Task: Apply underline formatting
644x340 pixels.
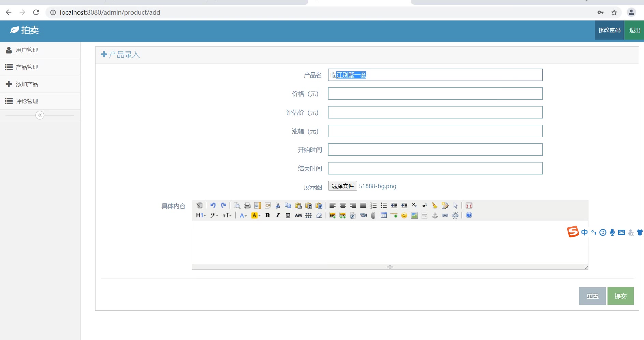Action: pyautogui.click(x=288, y=215)
